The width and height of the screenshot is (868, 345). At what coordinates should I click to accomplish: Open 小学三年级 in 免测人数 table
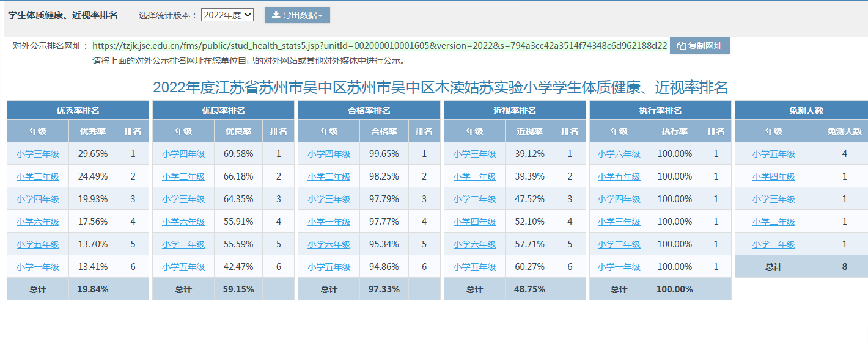click(x=774, y=199)
